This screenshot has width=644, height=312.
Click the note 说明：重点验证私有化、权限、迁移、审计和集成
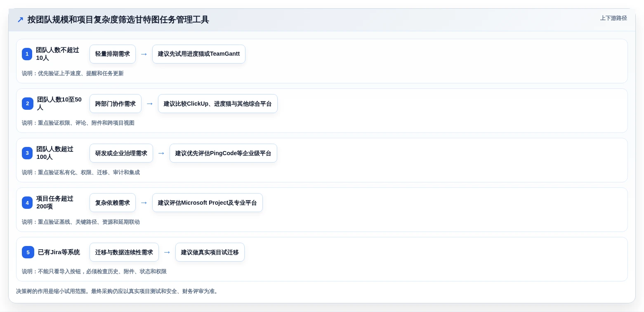(81, 173)
